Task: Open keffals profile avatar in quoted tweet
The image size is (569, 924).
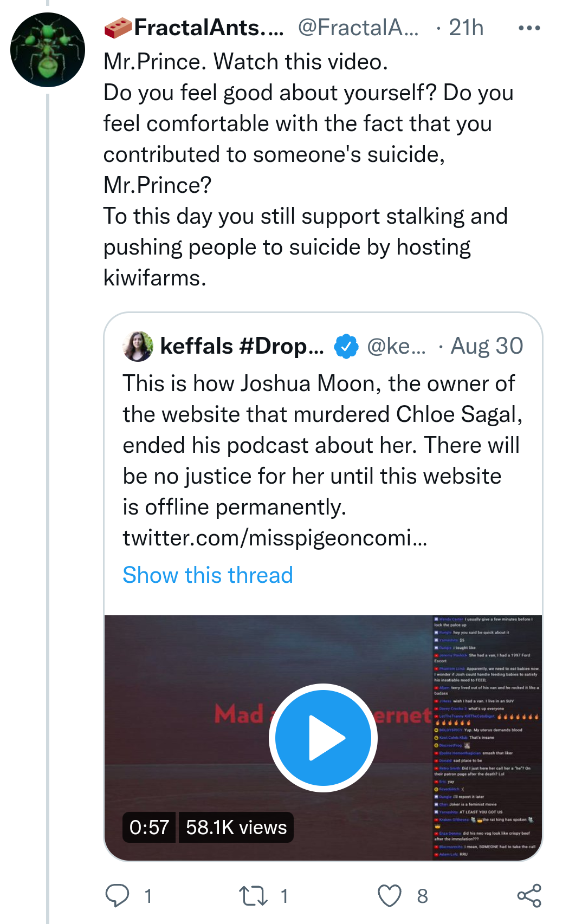Action: point(138,346)
